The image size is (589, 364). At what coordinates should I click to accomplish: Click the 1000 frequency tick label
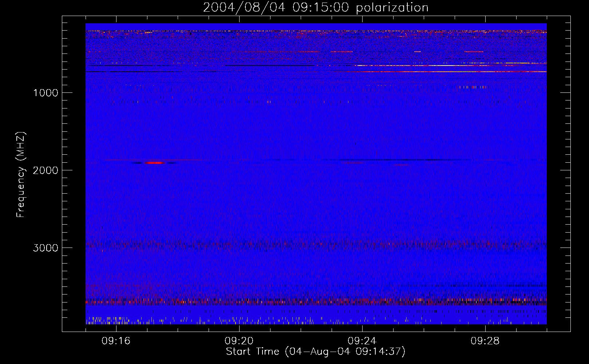click(46, 93)
